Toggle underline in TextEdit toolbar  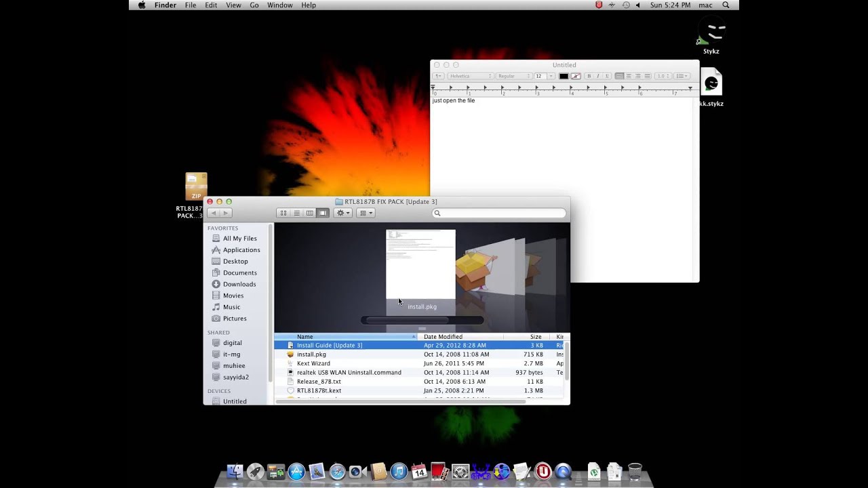pos(606,76)
